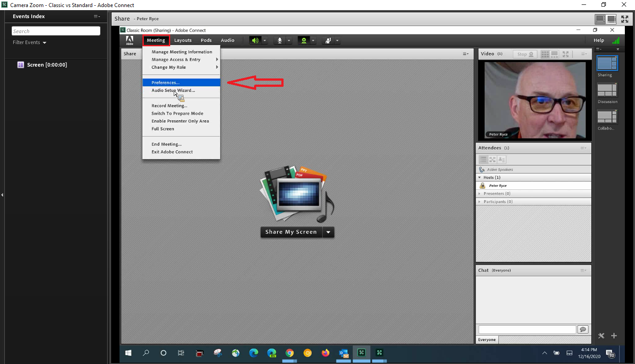This screenshot has width=635, height=364.
Task: Click the chat send message bubble icon
Action: [583, 329]
